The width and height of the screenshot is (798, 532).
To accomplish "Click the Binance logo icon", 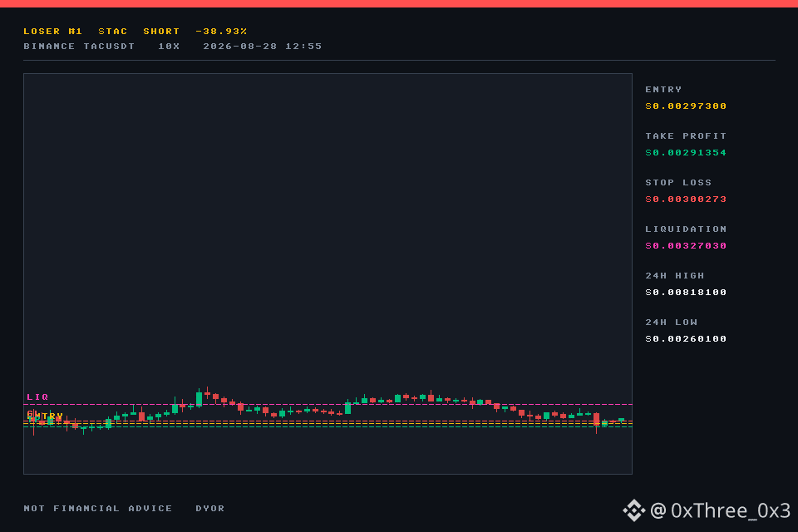I will 634,510.
